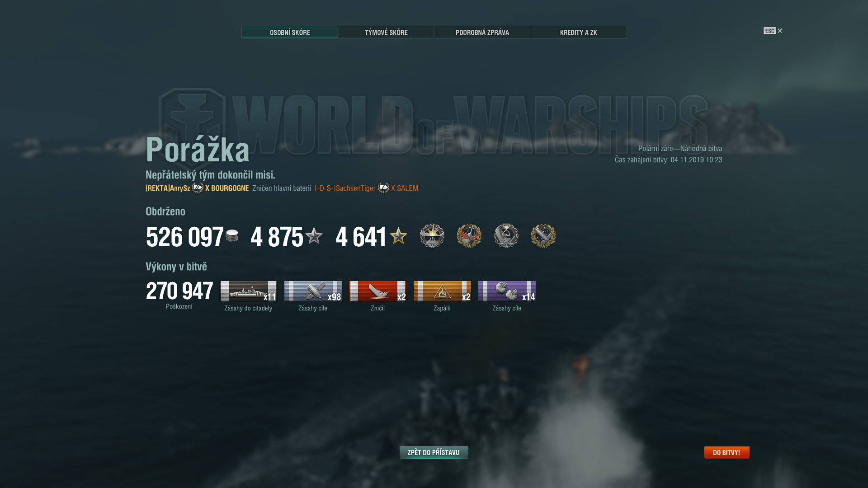Click the purple secondary hits ribbon x14
Screen dimensions: 868x488
click(x=507, y=291)
